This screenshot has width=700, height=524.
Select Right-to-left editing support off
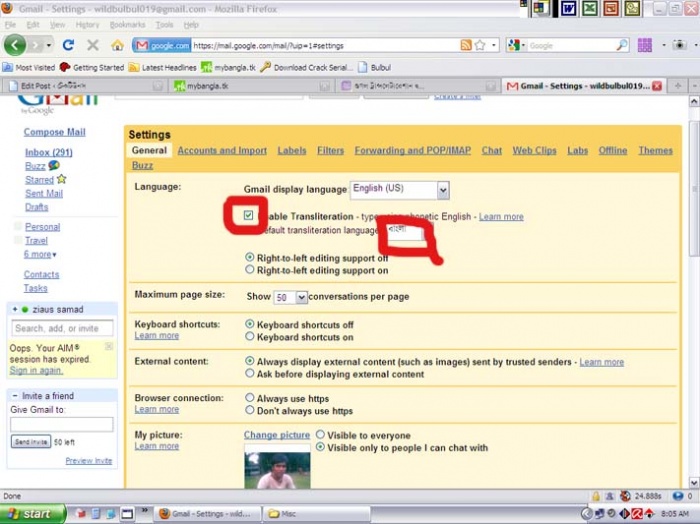(x=250, y=257)
